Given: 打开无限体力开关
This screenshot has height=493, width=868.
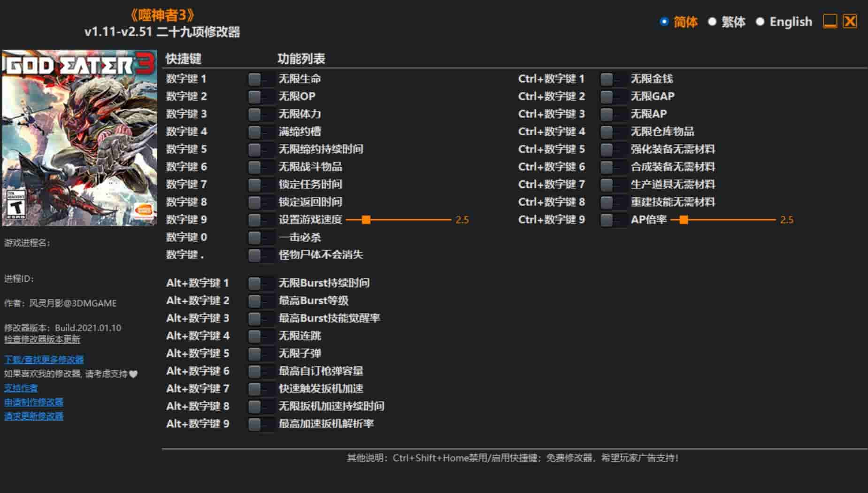Looking at the screenshot, I should click(261, 114).
